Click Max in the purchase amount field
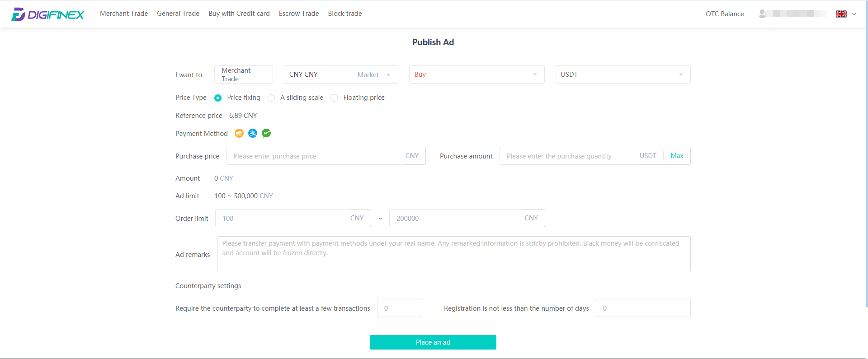The height and width of the screenshot is (359, 868). click(x=677, y=156)
